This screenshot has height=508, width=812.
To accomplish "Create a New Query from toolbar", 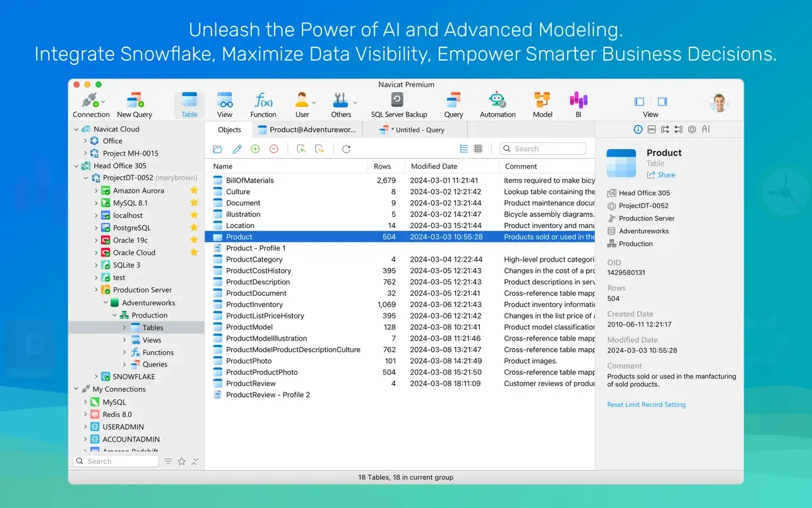I will 134,106.
